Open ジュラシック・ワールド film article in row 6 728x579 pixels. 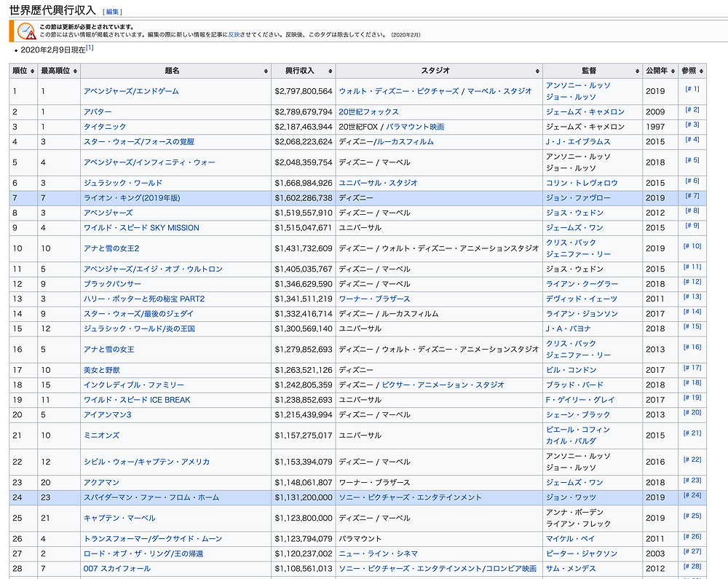123,183
